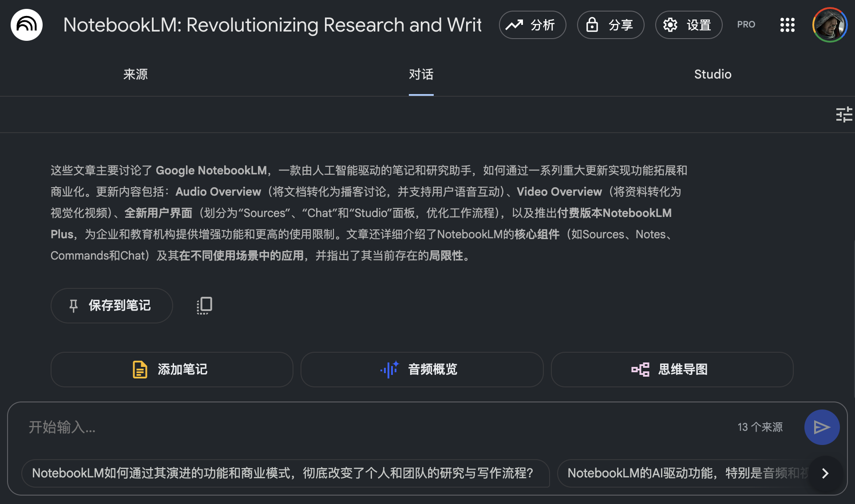Open the 思维导图 mind map button
This screenshot has height=504, width=855.
672,370
